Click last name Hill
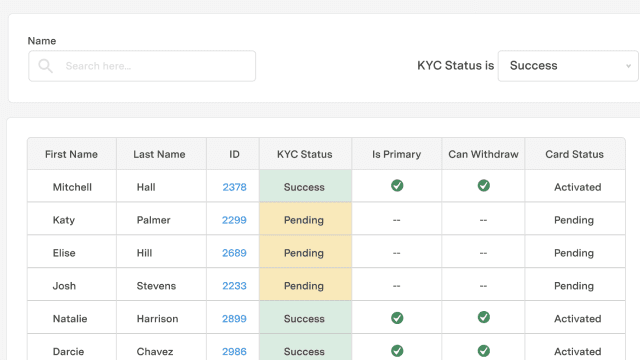Image resolution: width=640 pixels, height=360 pixels. pyautogui.click(x=144, y=253)
